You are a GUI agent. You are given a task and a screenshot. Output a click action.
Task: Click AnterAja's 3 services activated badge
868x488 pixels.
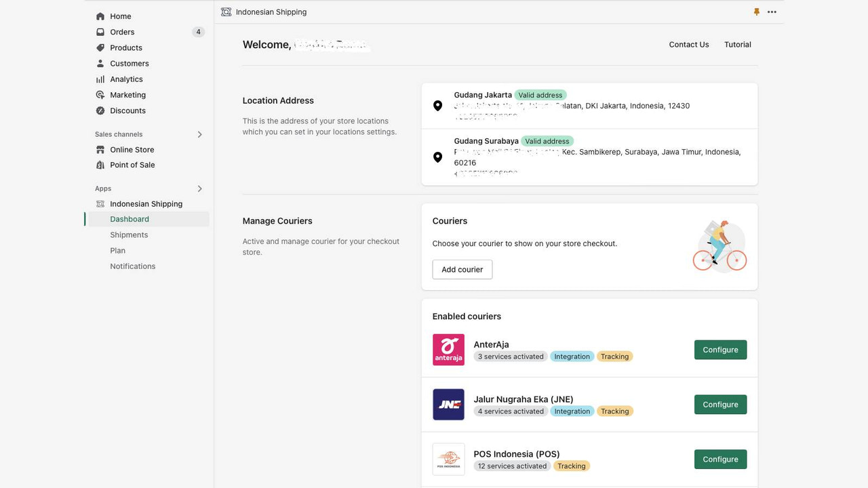(x=511, y=357)
